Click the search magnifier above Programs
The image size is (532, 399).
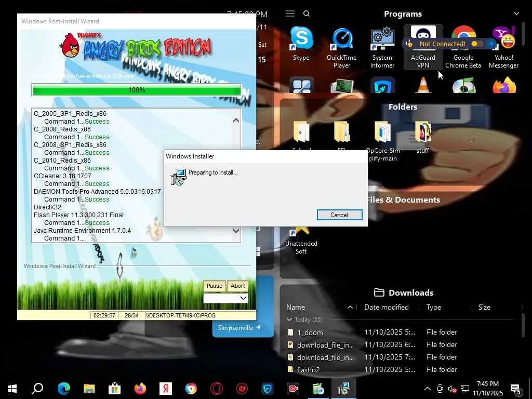[x=307, y=14]
